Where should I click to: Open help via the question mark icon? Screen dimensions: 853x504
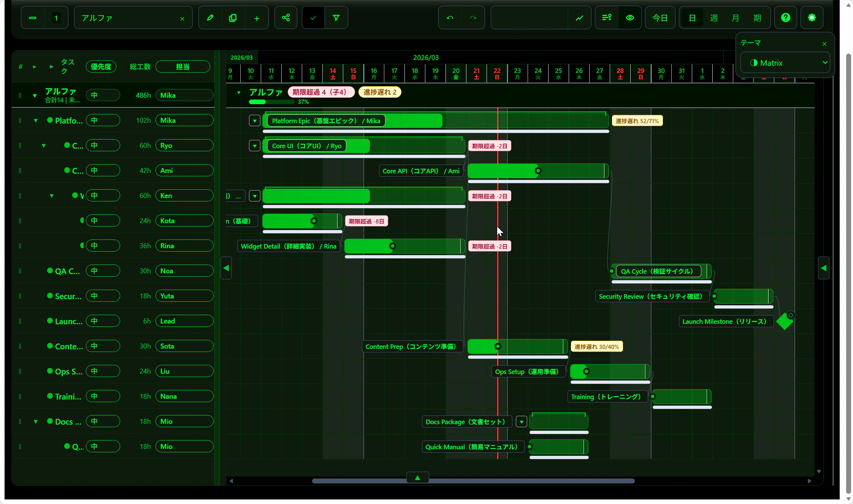785,18
